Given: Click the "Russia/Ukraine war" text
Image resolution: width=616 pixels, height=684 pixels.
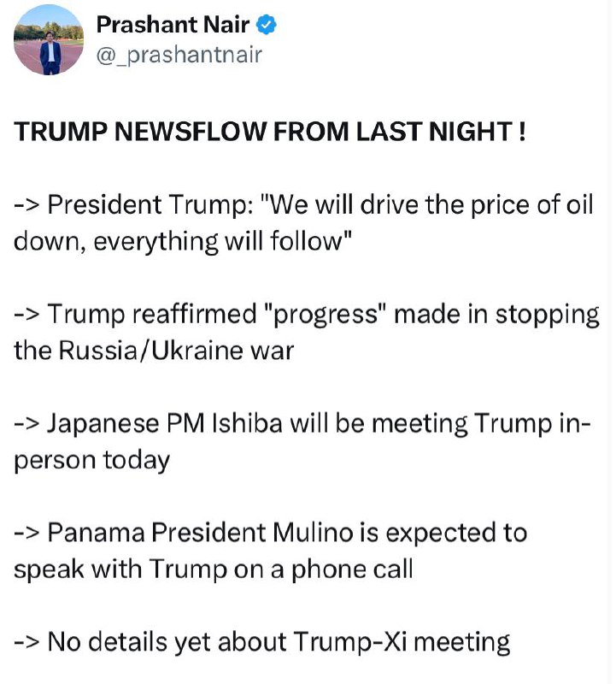Looking at the screenshot, I should tap(176, 351).
